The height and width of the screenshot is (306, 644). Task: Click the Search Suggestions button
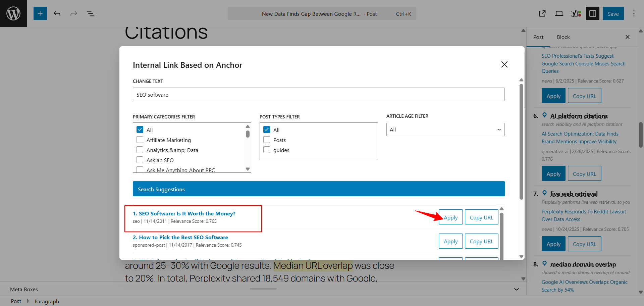318,189
